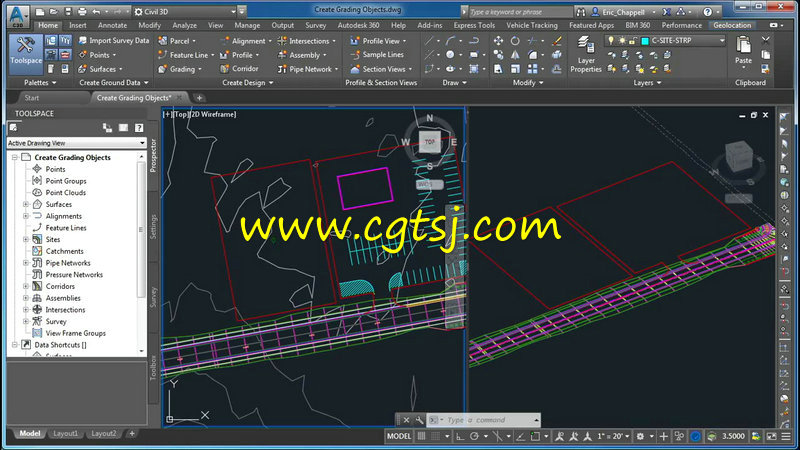Open the 1" = 20' annotation scale dropdown
The width and height of the screenshot is (800, 450).
point(613,436)
